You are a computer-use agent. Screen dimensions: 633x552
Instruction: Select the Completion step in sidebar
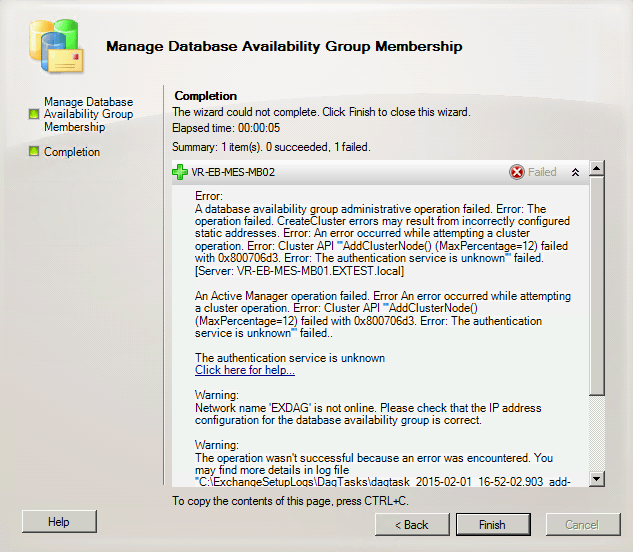(x=72, y=152)
